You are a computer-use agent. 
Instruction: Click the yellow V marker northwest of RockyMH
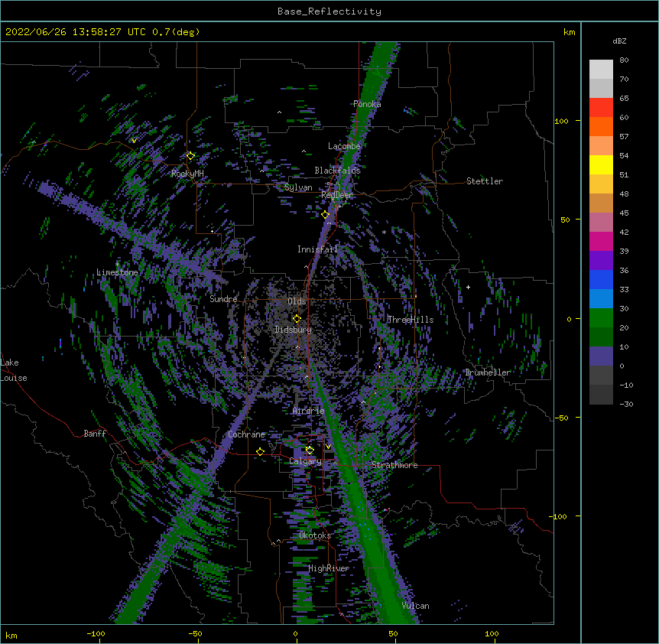(x=134, y=141)
